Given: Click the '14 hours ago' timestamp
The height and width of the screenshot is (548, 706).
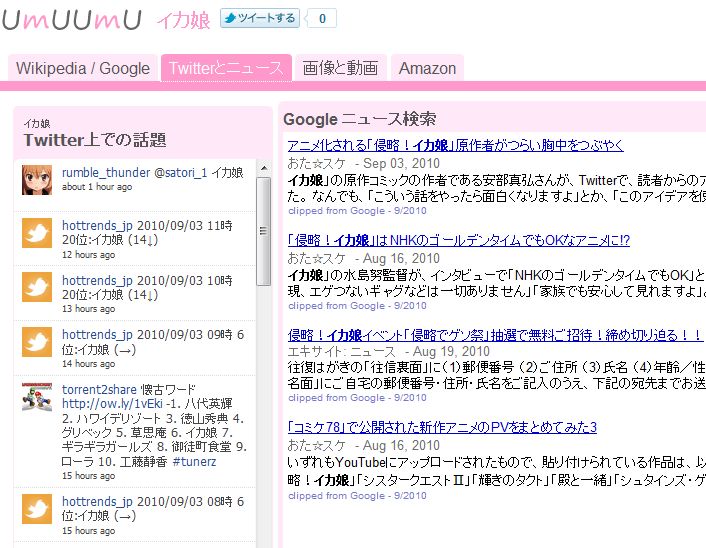Looking at the screenshot, I should (88, 364).
